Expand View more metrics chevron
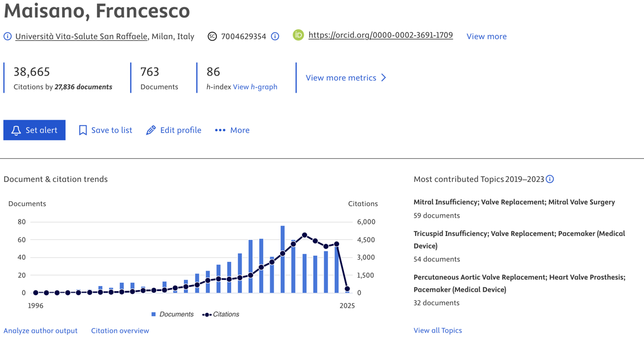This screenshot has height=339, width=644. (384, 78)
